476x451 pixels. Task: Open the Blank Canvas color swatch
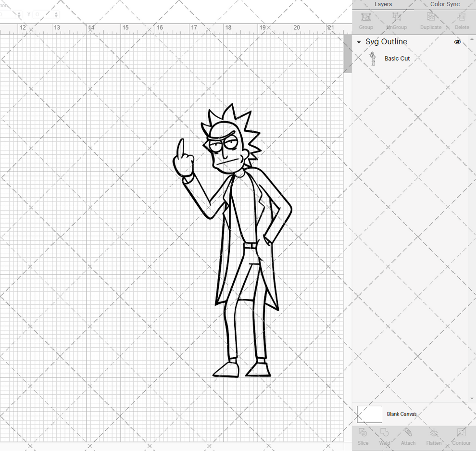[x=369, y=414]
